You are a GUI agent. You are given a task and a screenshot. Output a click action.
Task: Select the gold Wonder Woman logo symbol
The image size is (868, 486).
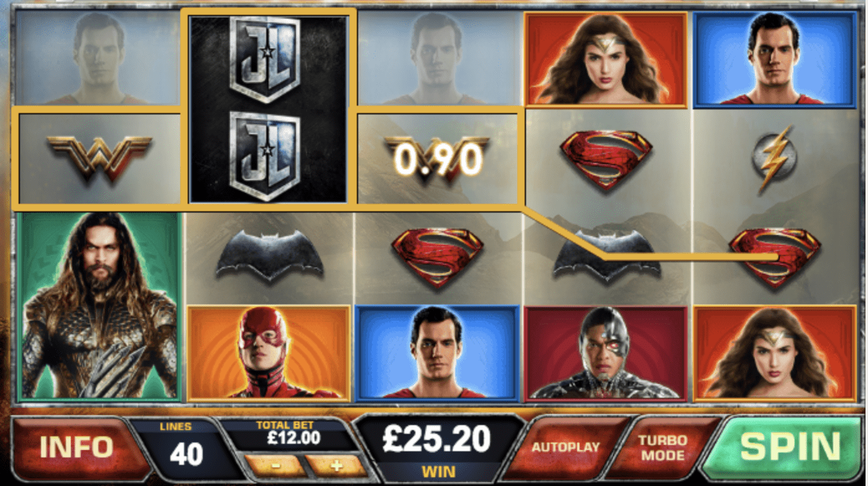click(x=99, y=157)
